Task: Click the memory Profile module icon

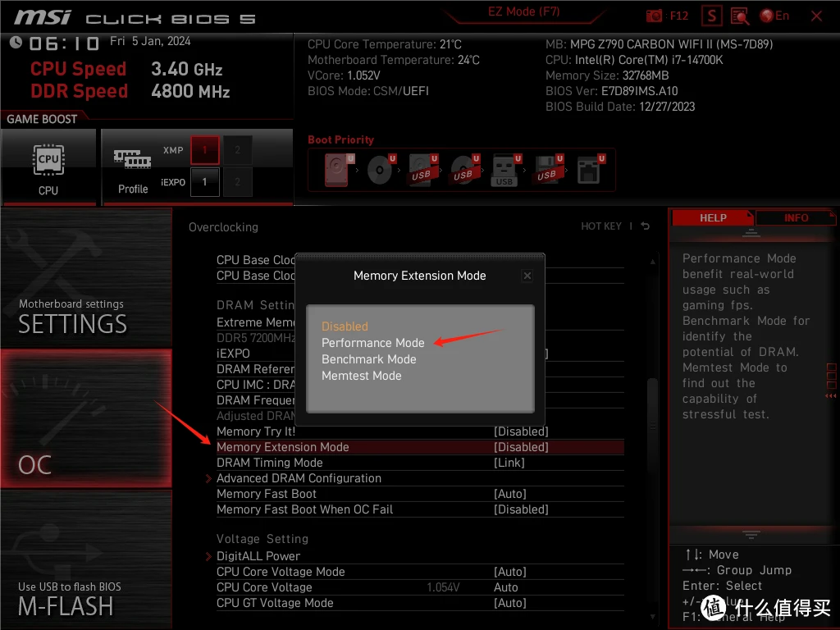Action: pos(132,159)
